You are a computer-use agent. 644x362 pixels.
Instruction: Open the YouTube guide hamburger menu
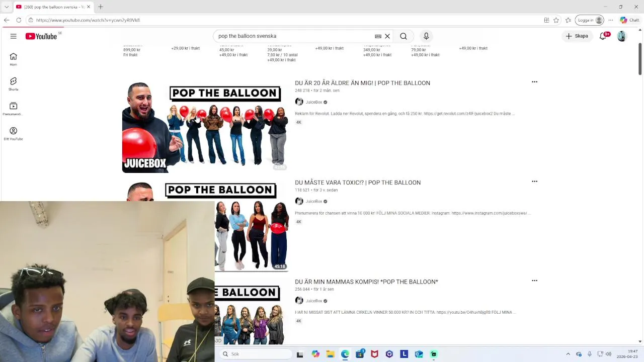[x=14, y=36]
